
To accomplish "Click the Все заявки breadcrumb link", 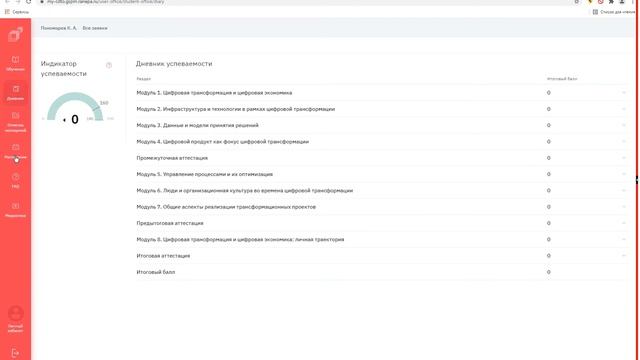I will coord(95,28).
